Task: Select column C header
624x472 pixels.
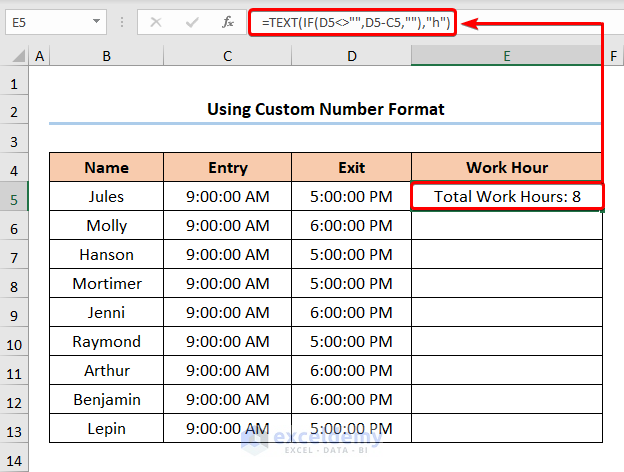Action: click(228, 57)
